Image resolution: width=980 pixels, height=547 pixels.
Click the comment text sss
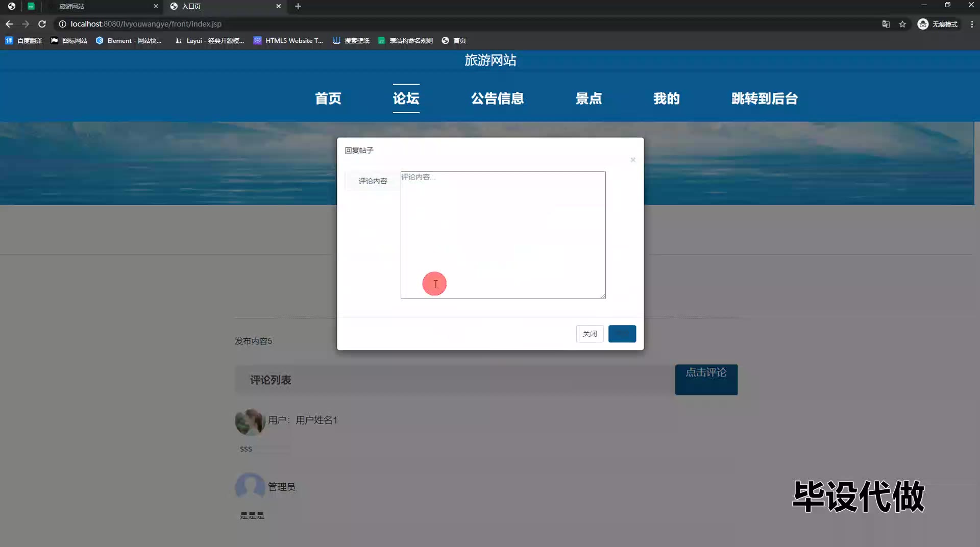click(x=246, y=449)
